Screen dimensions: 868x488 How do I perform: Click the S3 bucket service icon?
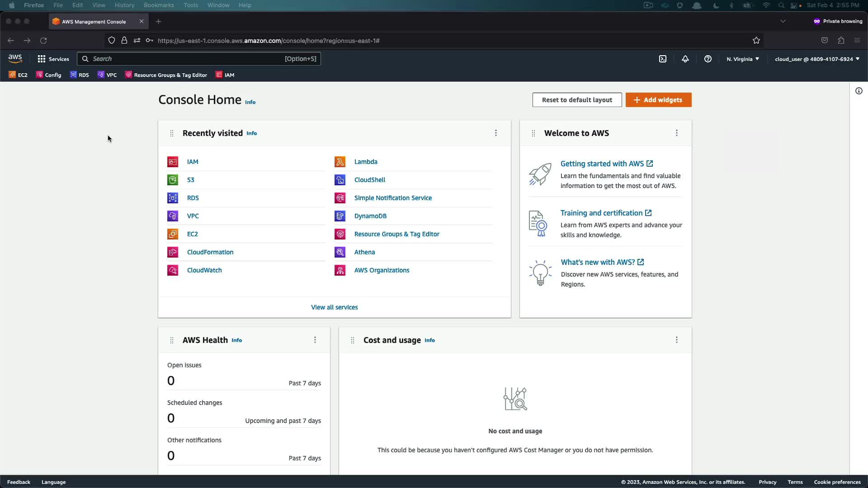tap(173, 180)
